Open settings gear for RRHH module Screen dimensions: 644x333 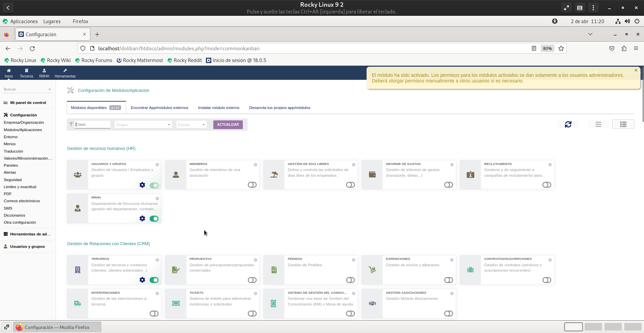click(x=142, y=219)
